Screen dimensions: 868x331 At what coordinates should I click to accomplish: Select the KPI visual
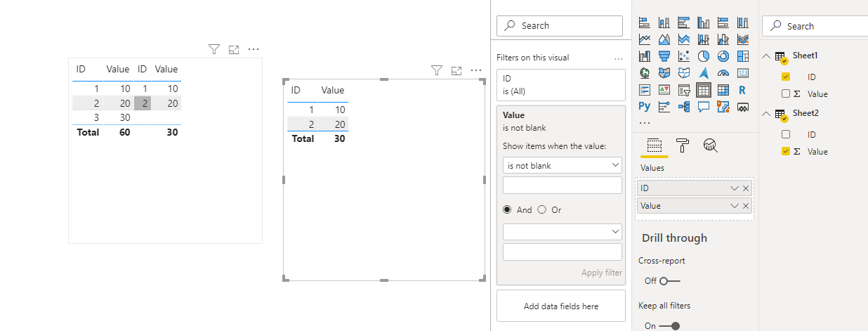click(664, 90)
